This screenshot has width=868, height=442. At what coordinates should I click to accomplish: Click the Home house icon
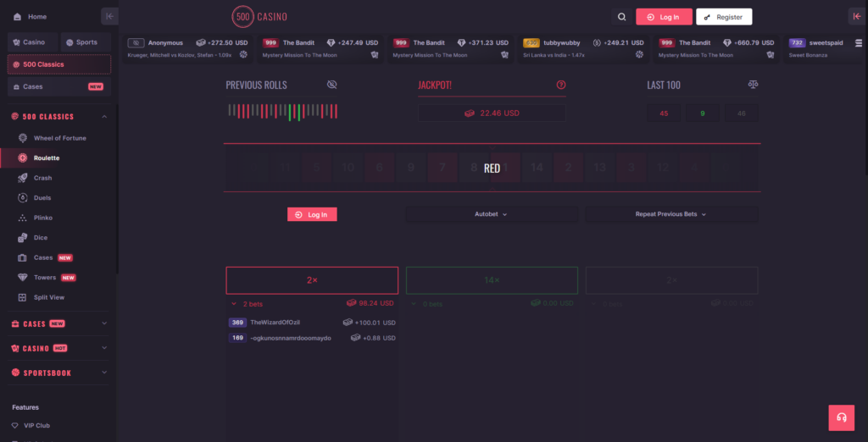click(x=17, y=17)
